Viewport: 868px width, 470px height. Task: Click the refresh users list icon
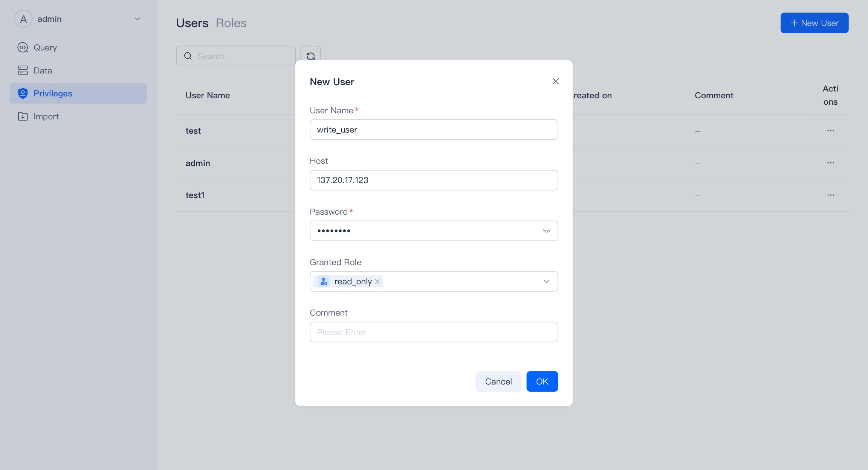310,56
